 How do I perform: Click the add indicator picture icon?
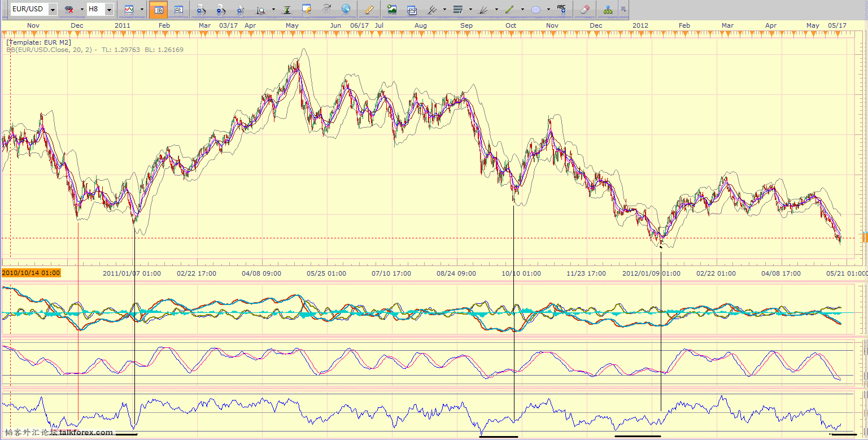pyautogui.click(x=392, y=10)
